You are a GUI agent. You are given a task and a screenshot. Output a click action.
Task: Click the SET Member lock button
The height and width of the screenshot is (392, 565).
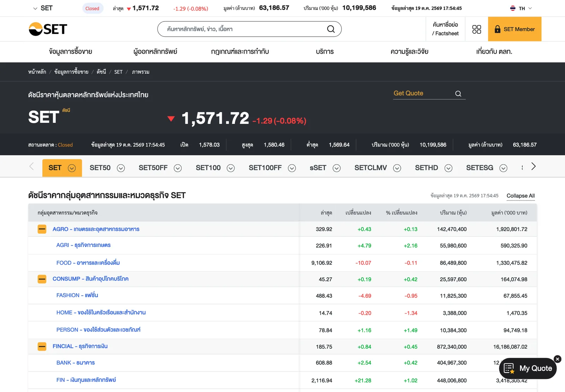click(515, 29)
